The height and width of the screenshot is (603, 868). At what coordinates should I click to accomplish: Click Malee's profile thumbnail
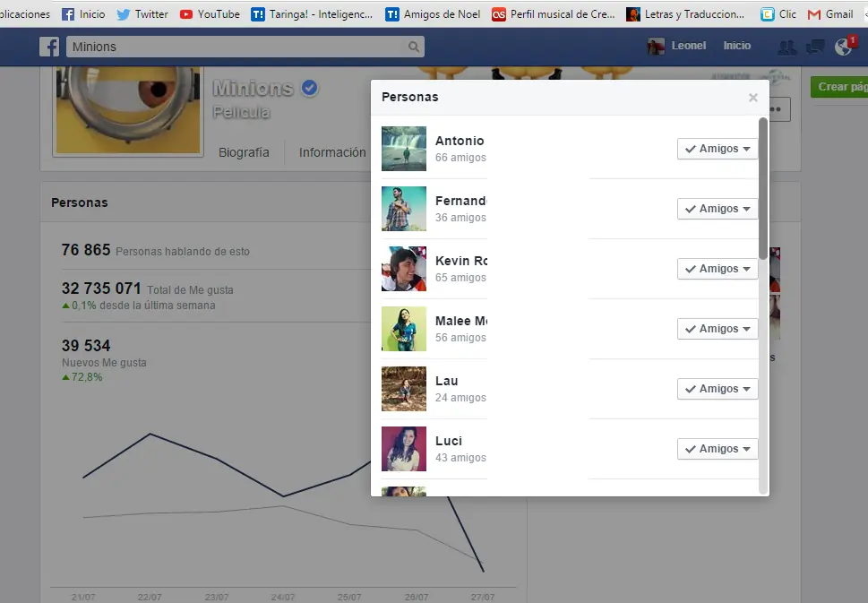pos(404,329)
